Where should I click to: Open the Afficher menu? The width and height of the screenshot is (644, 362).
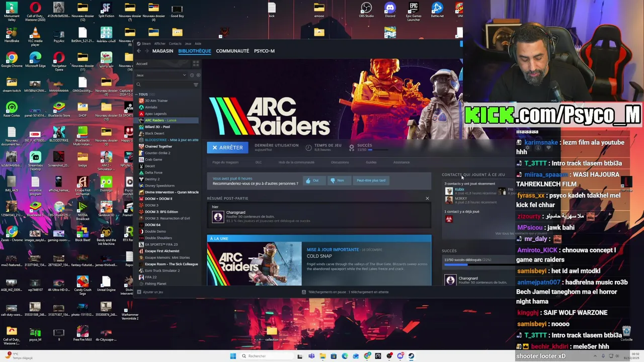click(x=159, y=44)
